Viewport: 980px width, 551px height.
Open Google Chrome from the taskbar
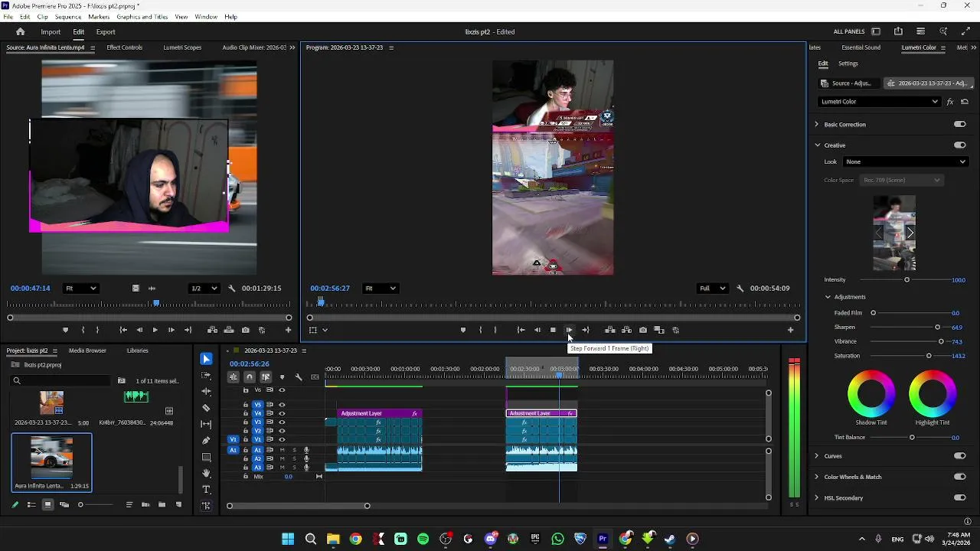point(355,539)
